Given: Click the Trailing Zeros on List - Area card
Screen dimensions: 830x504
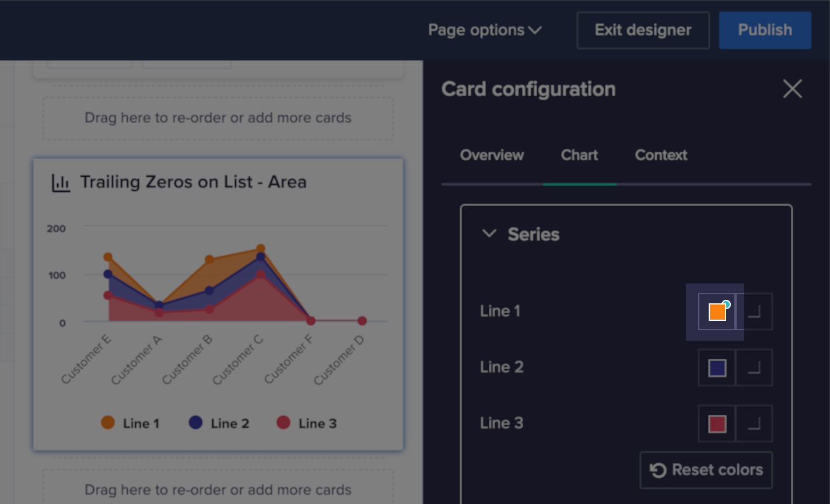Looking at the screenshot, I should pos(218,303).
